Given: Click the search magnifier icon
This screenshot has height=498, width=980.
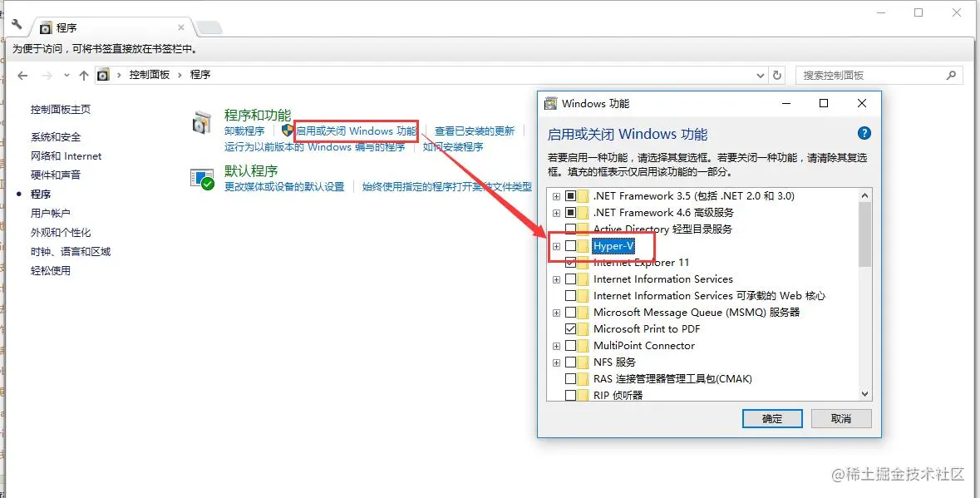Looking at the screenshot, I should 951,75.
